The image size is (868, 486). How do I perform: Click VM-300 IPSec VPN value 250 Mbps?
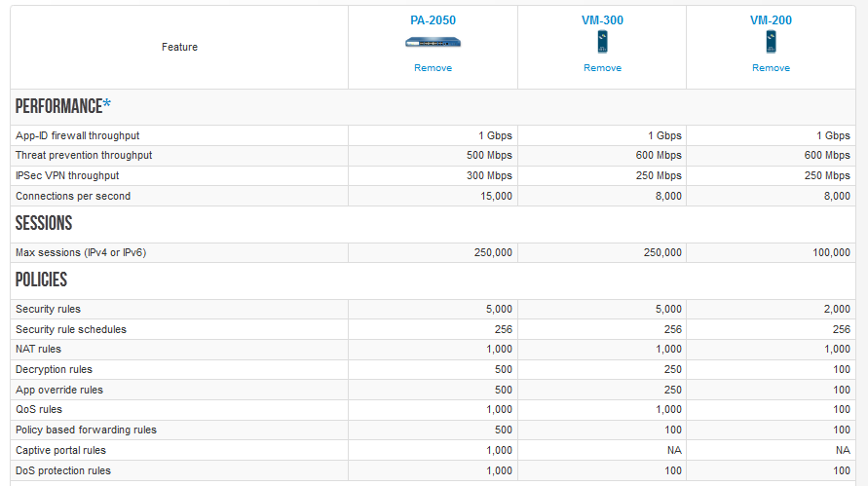pyautogui.click(x=659, y=176)
